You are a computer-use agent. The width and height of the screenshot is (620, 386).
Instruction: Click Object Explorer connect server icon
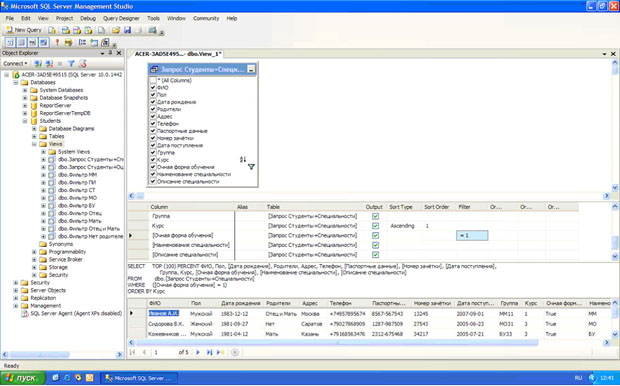click(38, 63)
